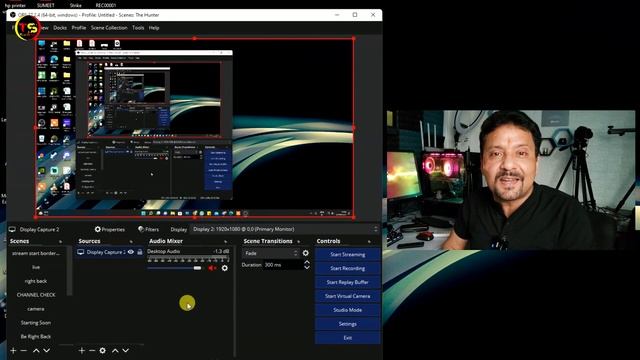The width and height of the screenshot is (640, 360).
Task: Select the 'Be Right Back' scene
Action: point(36,336)
